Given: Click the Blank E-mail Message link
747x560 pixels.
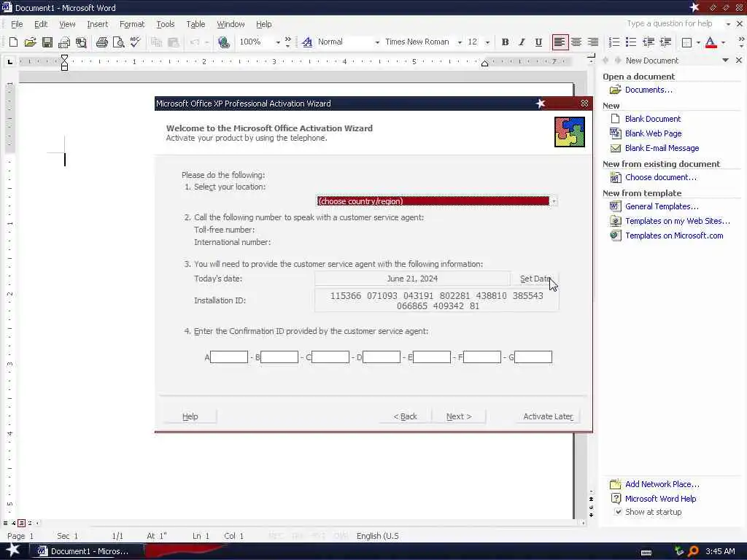Looking at the screenshot, I should click(662, 148).
